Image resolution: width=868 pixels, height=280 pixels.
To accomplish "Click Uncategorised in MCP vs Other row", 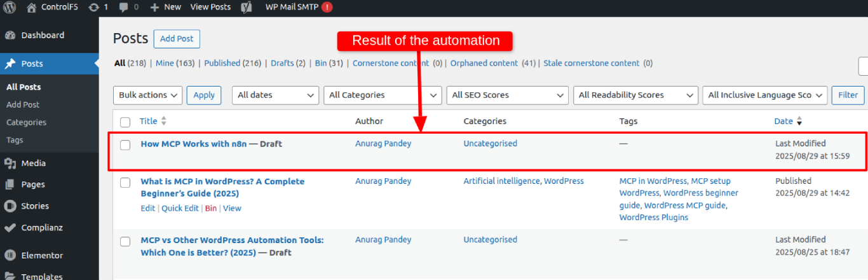I will coord(490,240).
